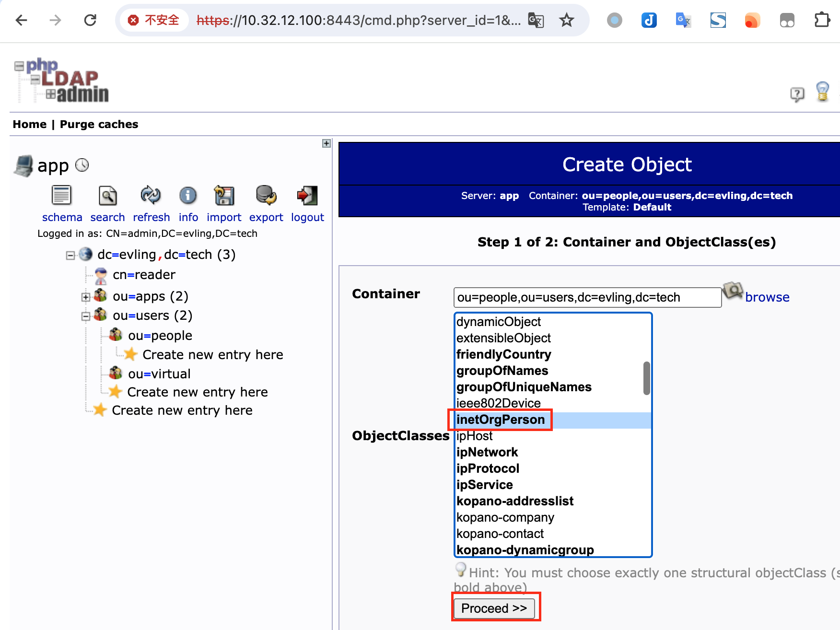Click the clock icon next to app

coord(82,165)
